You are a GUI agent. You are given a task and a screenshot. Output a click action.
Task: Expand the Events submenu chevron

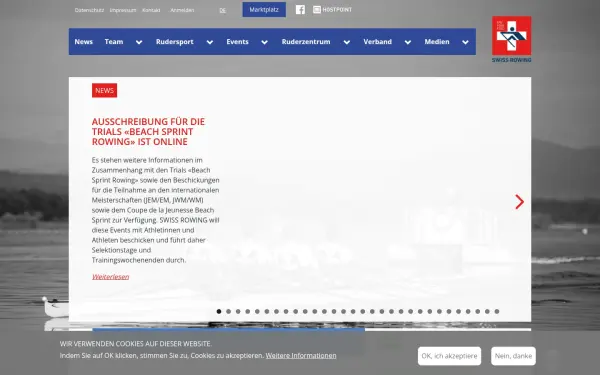(264, 42)
